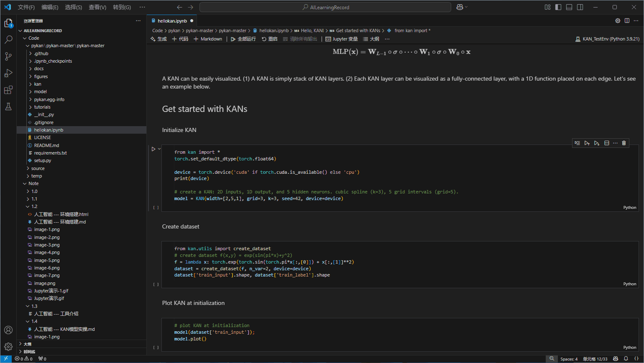Click the Spaces: 4 indentation status item

point(569,359)
